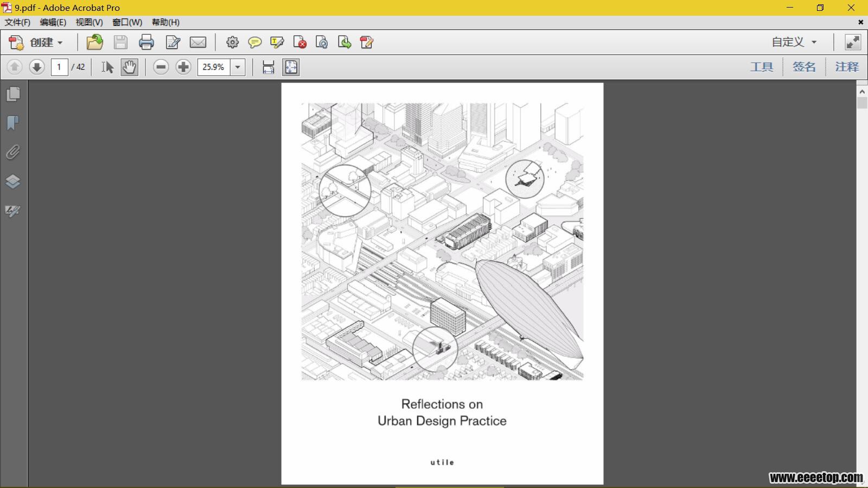Open the 工具 Tools pane
868x488 pixels.
pos(762,67)
